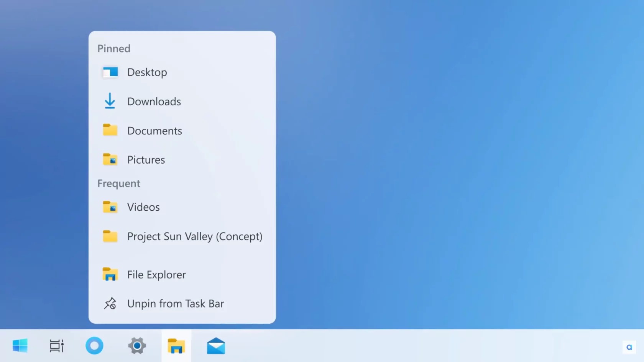Select Downloads from the jump list
Viewport: 644px width, 362px height.
pos(154,102)
